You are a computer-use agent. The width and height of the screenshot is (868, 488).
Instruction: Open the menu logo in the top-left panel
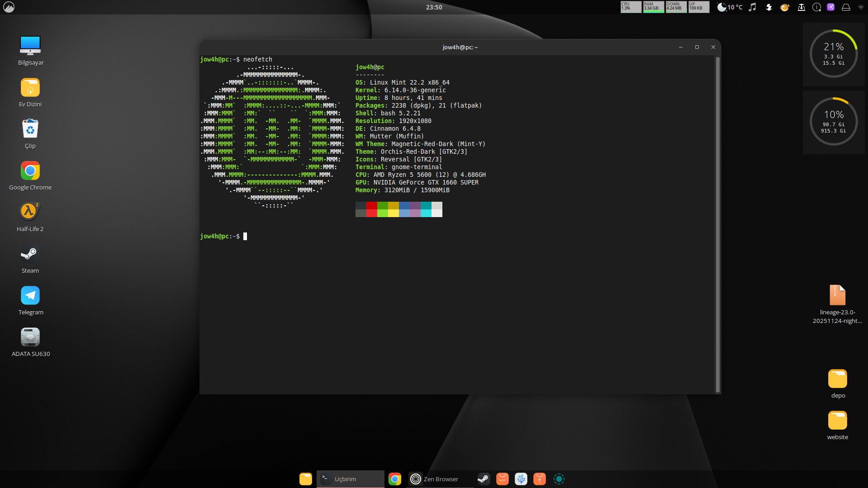tap(9, 7)
